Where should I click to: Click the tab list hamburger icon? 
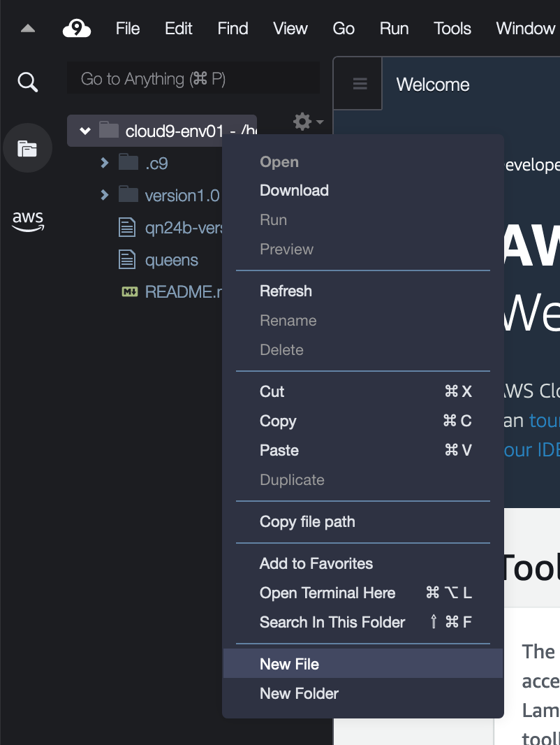pos(360,84)
